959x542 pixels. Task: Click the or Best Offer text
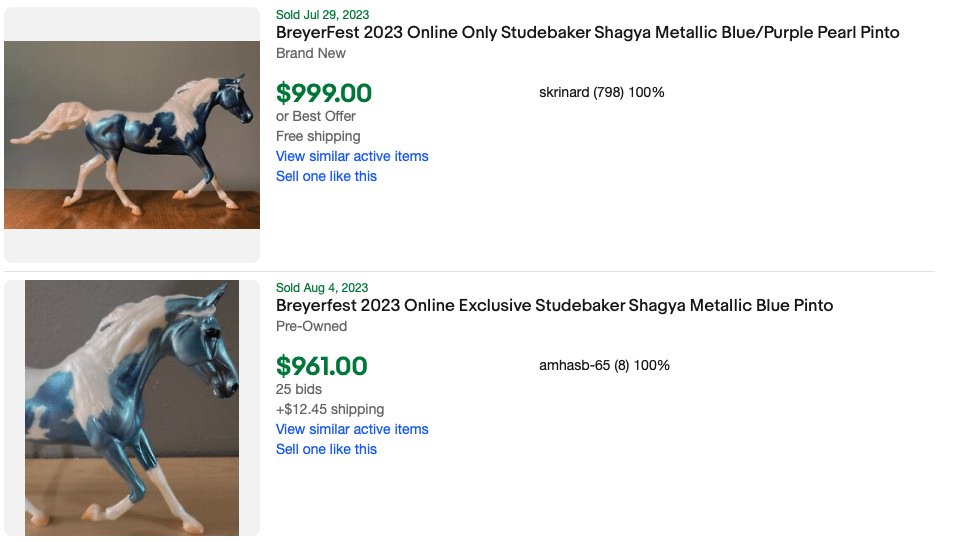(316, 116)
